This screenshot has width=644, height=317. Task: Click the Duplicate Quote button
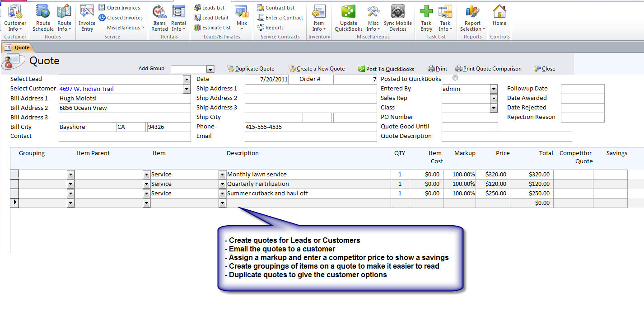251,69
